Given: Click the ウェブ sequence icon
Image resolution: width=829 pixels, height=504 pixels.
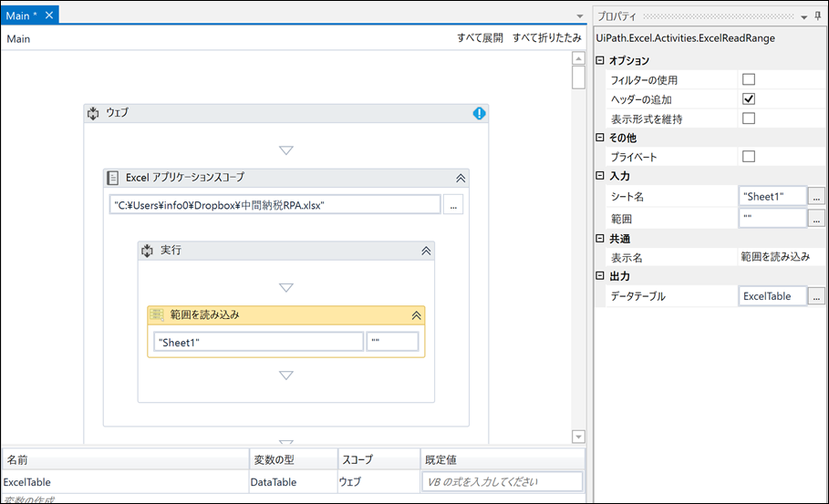Looking at the screenshot, I should 93,113.
